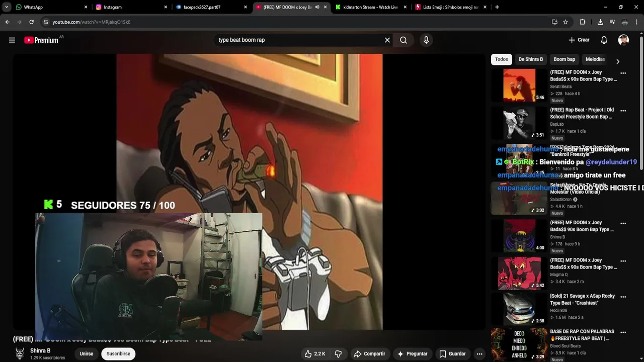Open Serati Beats video thumbnail 5:46

tap(519, 85)
